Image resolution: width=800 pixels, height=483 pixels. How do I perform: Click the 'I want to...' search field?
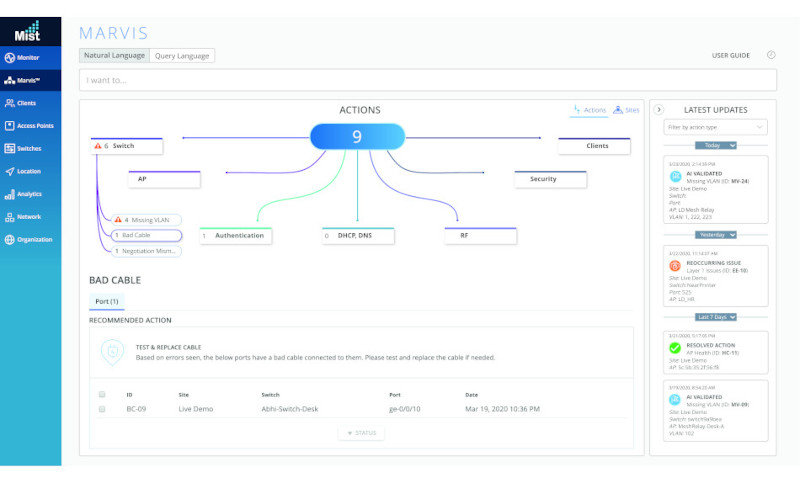427,80
